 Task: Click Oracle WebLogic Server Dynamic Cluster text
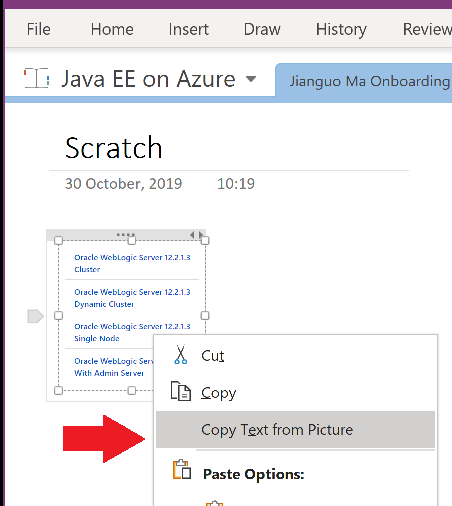(x=132, y=298)
